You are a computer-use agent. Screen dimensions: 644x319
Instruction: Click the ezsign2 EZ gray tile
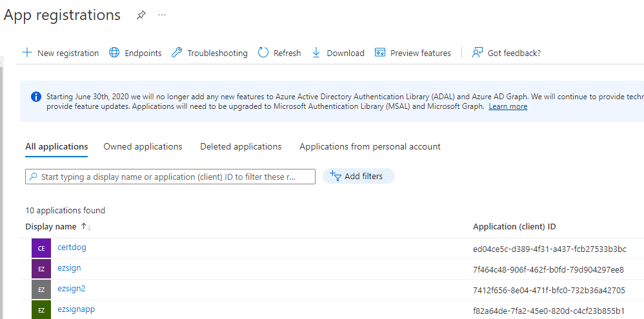41,289
